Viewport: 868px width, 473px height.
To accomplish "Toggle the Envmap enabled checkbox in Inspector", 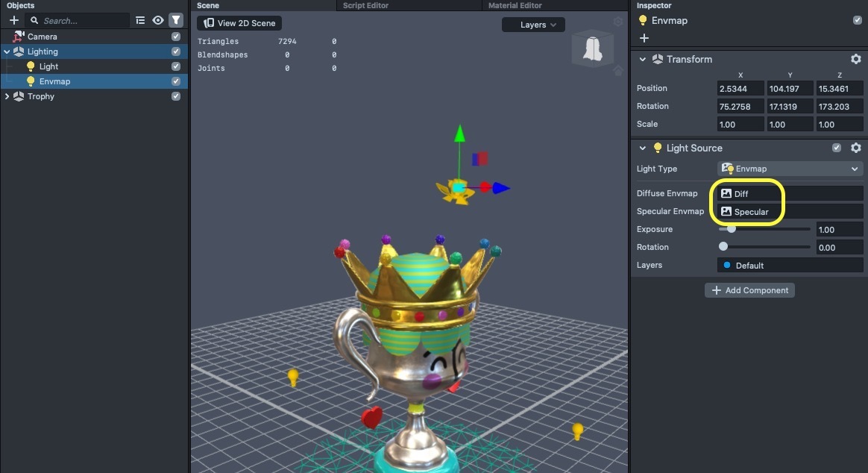I will tap(857, 20).
